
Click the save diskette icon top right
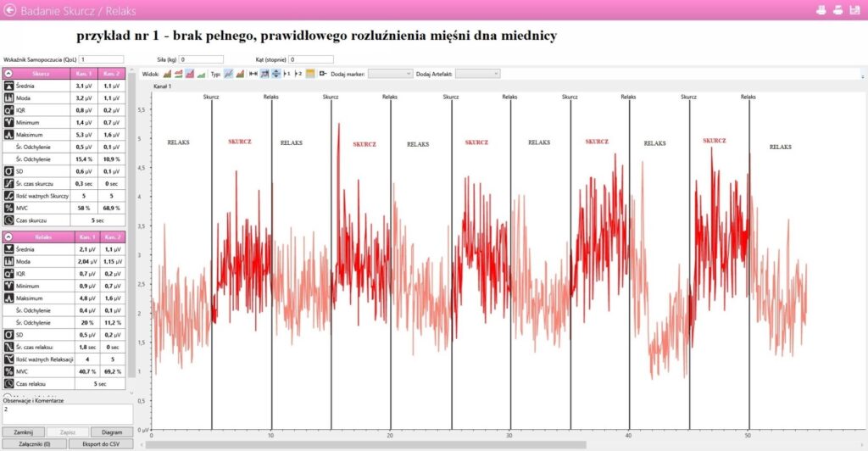(x=854, y=11)
